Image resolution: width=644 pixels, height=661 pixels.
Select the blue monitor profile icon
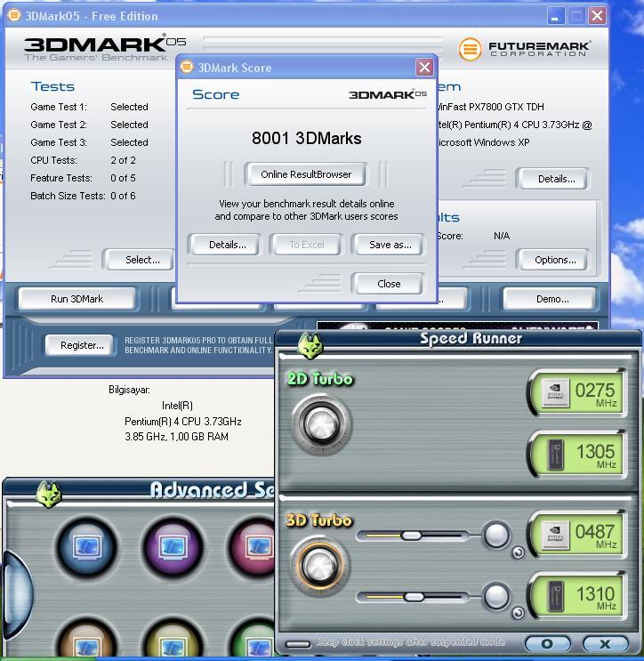(87, 547)
